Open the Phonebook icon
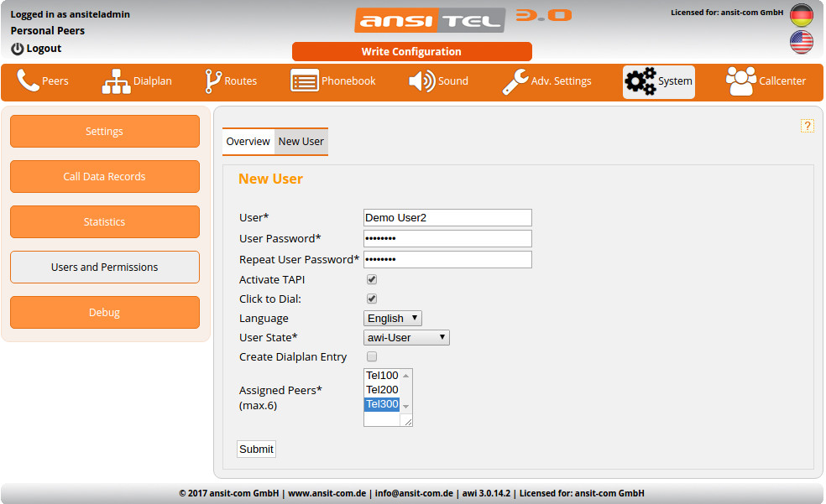This screenshot has height=504, width=826. click(x=304, y=81)
